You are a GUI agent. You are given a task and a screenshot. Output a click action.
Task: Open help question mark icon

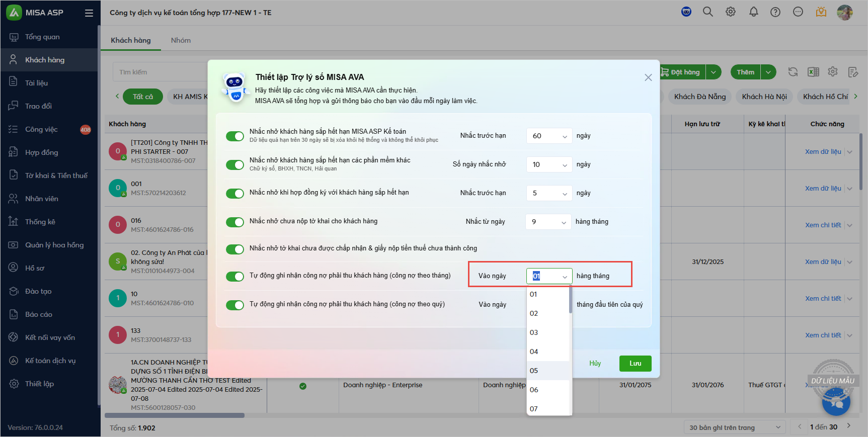tap(775, 12)
